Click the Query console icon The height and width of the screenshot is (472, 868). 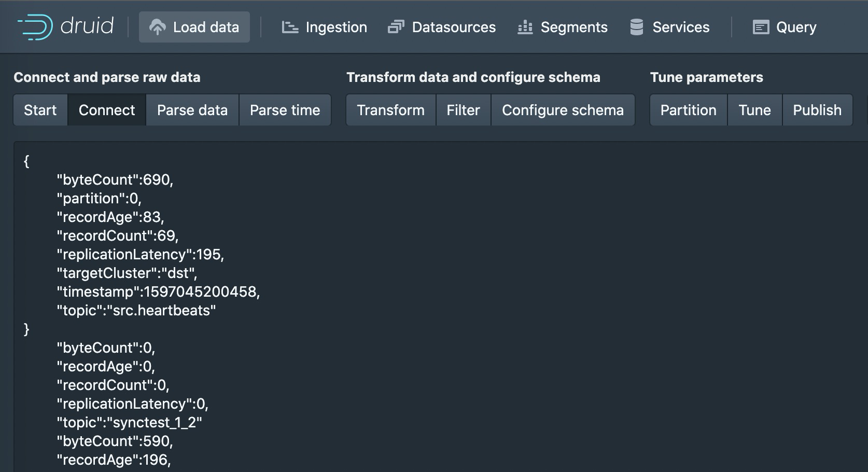coord(761,27)
